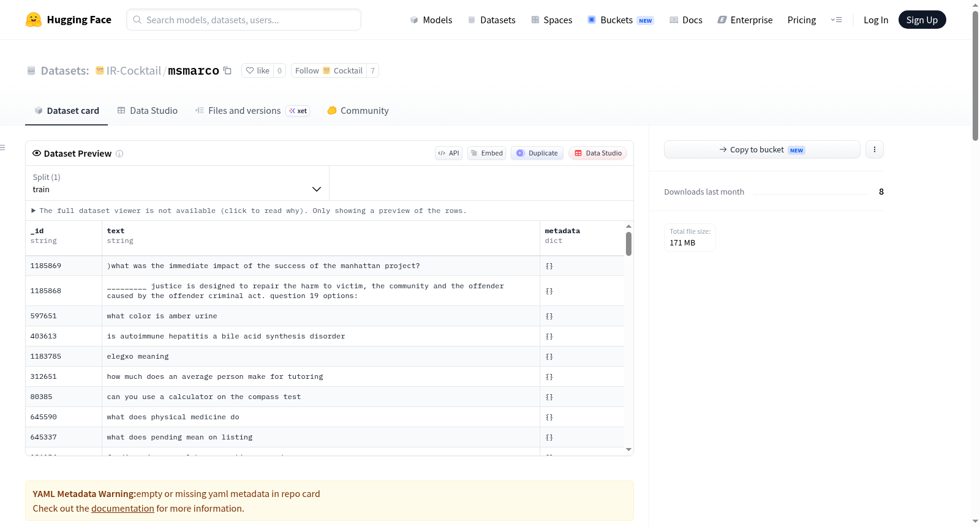Open the Files and versions tab

tap(252, 111)
